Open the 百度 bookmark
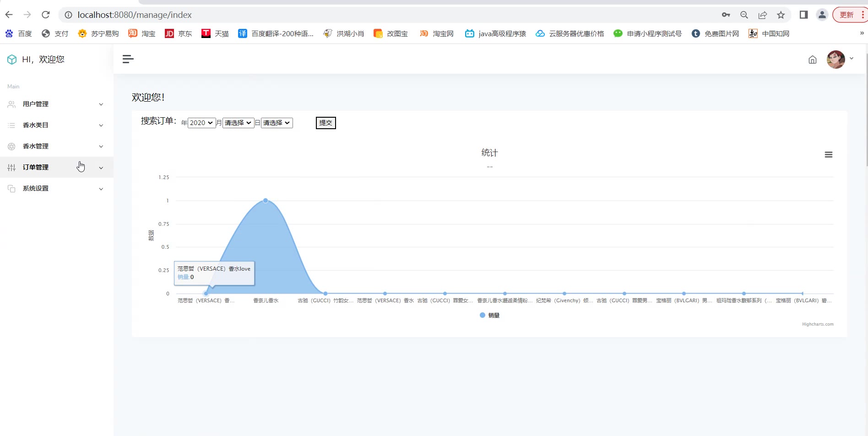This screenshot has width=868, height=436. click(x=19, y=33)
